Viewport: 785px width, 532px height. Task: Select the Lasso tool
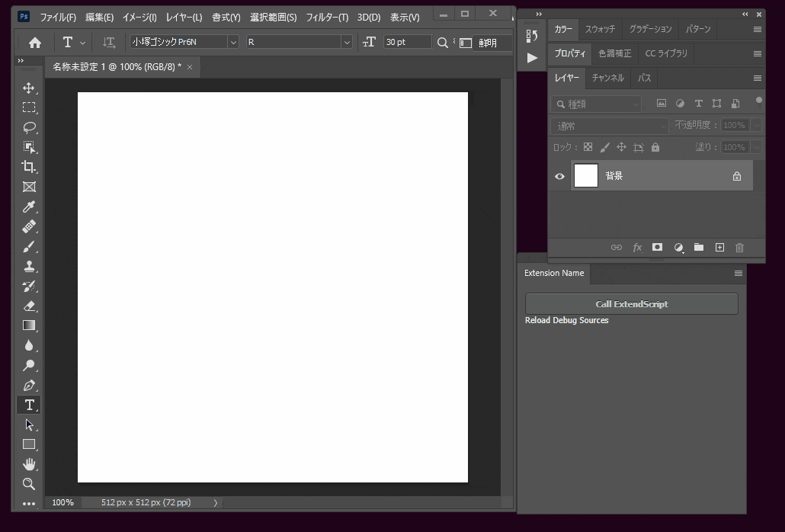29,127
